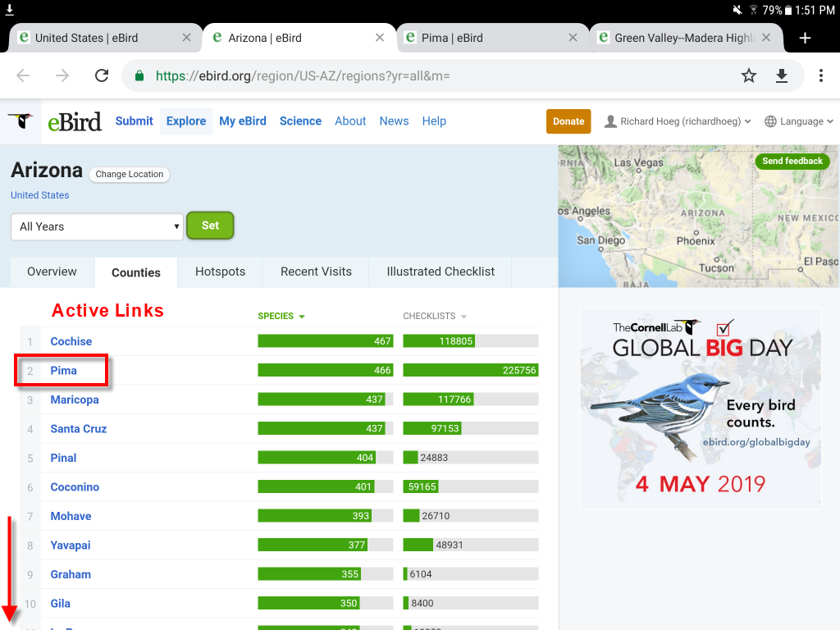The height and width of the screenshot is (630, 840).
Task: Open the Illustrated Checklist tab
Action: pos(441,272)
